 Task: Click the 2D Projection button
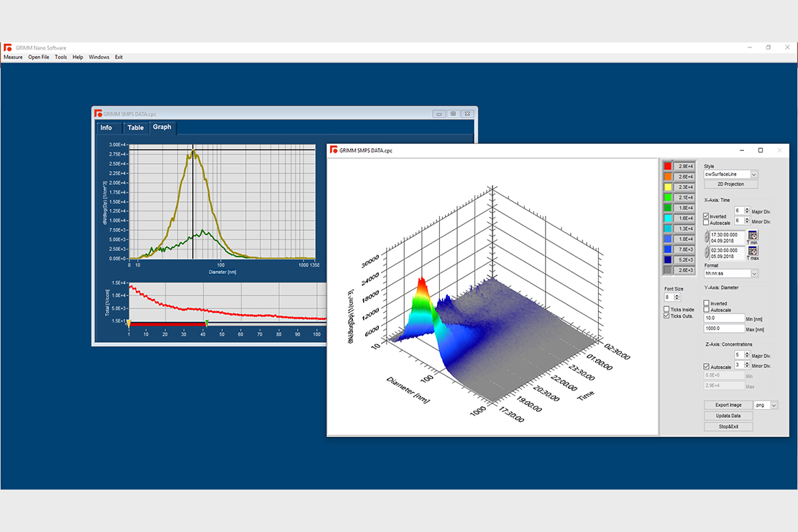point(729,185)
